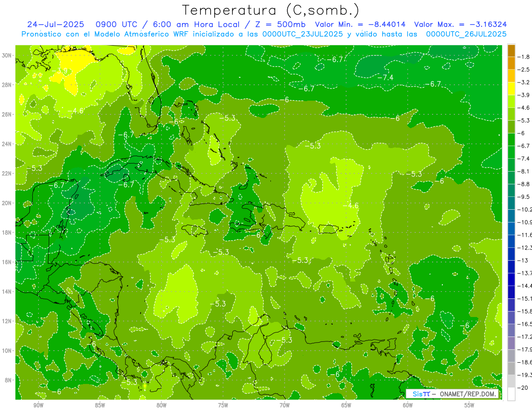Click the -7.4 contour label on the map
The height and width of the screenshot is (411, 532).
click(x=385, y=78)
